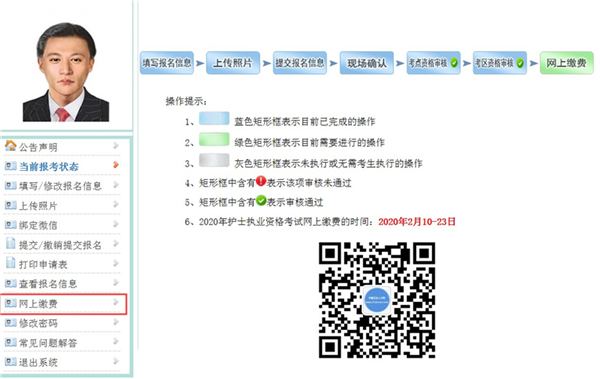600x379 pixels.
Task: Click the arrow at right of 打印申请表
Action: (x=116, y=263)
